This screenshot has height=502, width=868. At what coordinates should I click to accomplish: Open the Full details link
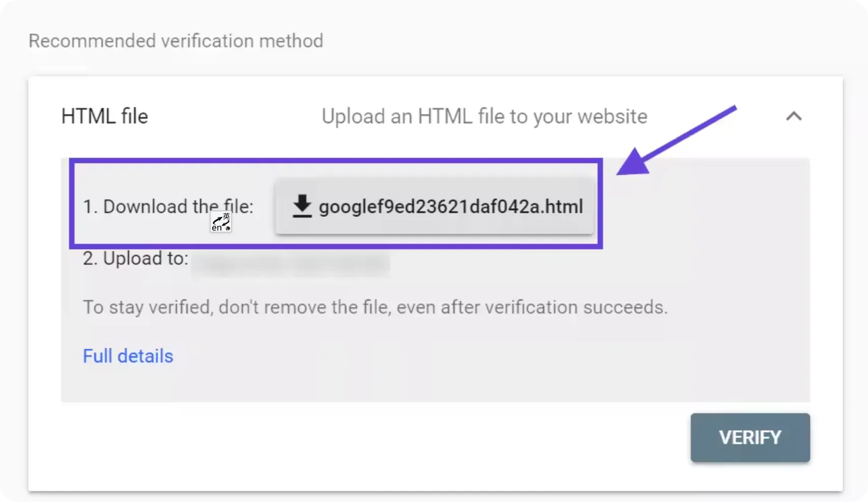(128, 356)
